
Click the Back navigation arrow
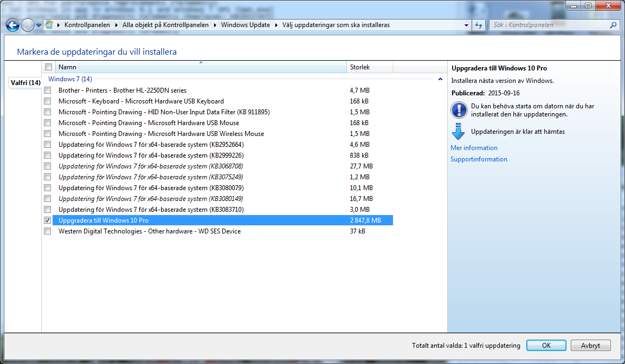click(12, 25)
